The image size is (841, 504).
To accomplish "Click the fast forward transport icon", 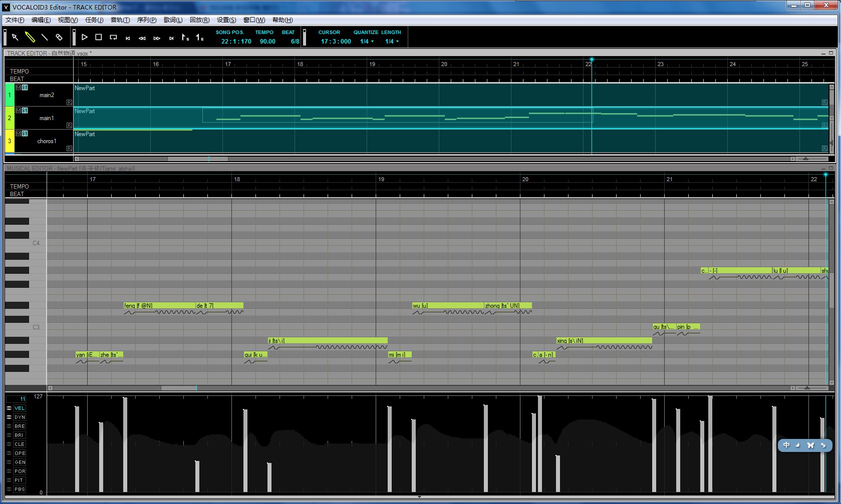I will coord(157,38).
